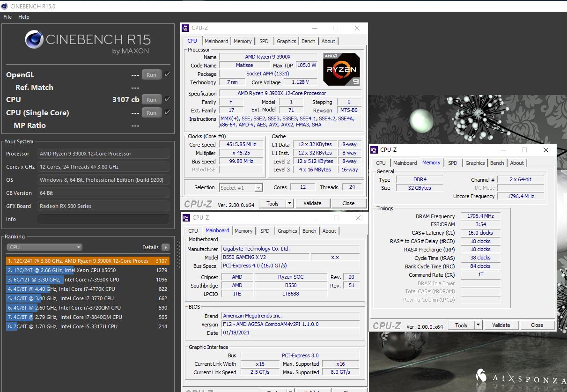This screenshot has width=567, height=392.
Task: Switch to About tab in the Memory CPU-Z window
Action: tap(517, 163)
